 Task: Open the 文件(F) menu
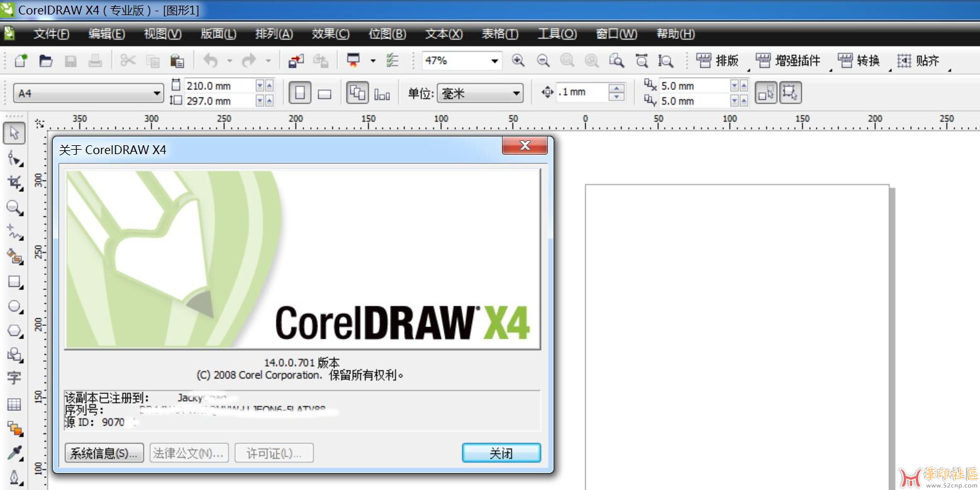point(51,34)
